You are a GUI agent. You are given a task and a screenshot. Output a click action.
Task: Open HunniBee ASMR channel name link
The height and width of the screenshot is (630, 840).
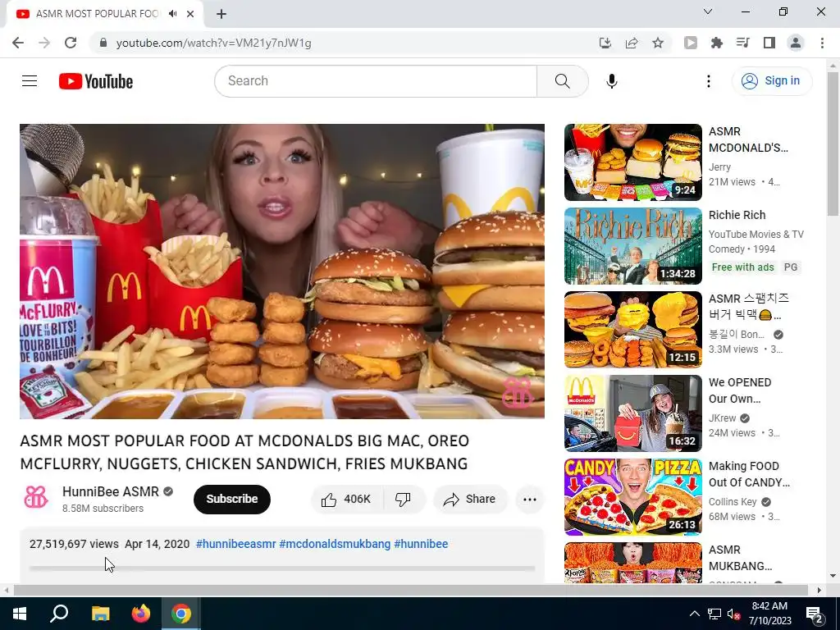[111, 491]
